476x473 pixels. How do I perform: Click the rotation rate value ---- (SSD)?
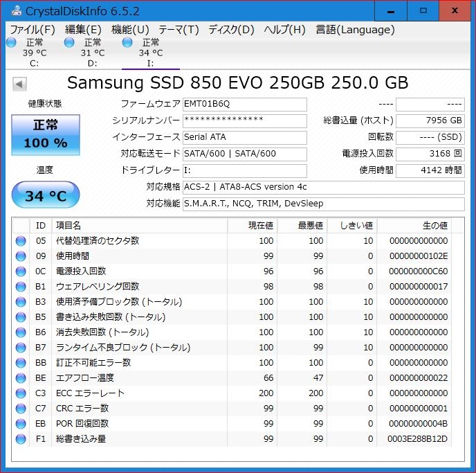click(x=430, y=137)
